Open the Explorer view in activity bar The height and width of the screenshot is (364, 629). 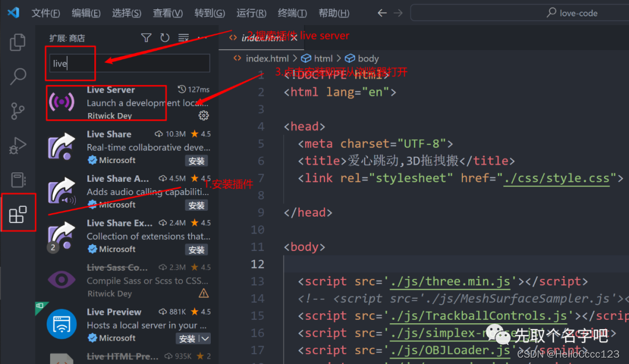pyautogui.click(x=17, y=42)
